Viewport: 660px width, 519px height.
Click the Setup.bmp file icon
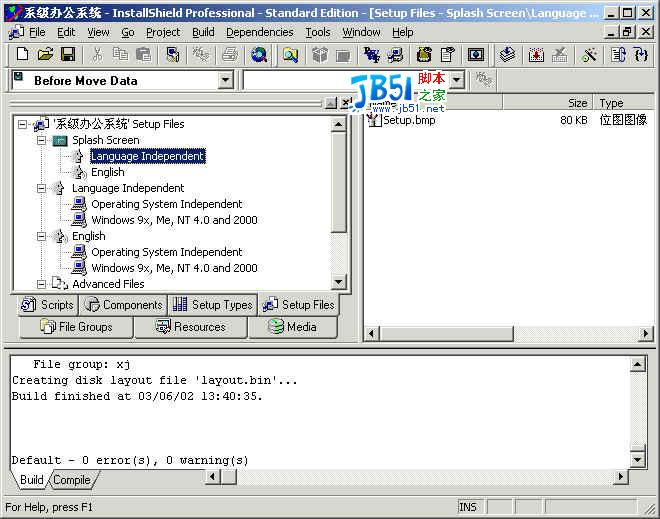click(x=373, y=120)
